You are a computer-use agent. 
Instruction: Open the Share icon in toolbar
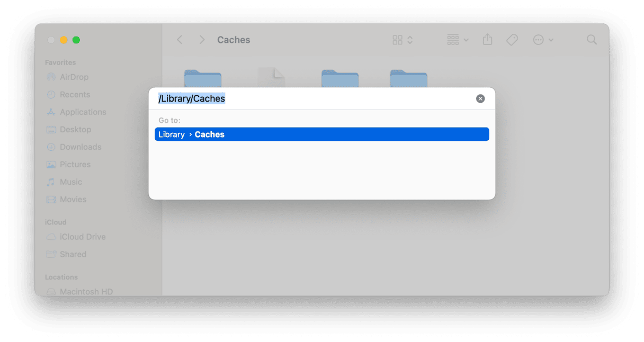[488, 40]
